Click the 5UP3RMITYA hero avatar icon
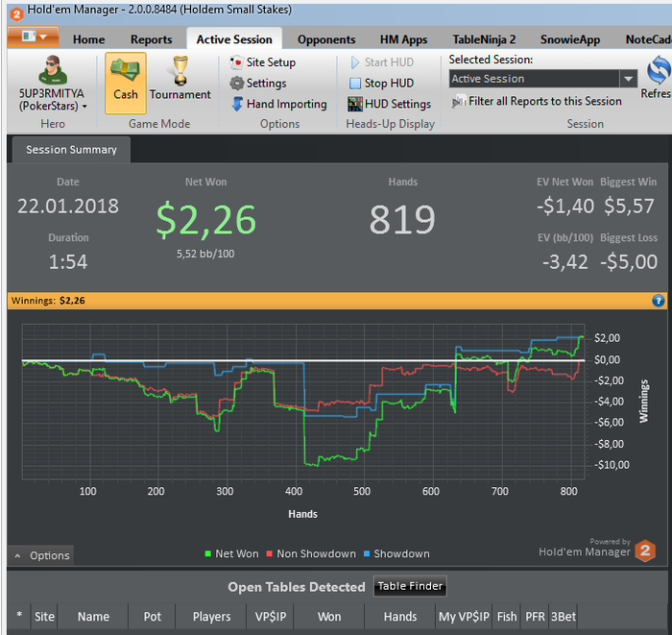 point(53,70)
